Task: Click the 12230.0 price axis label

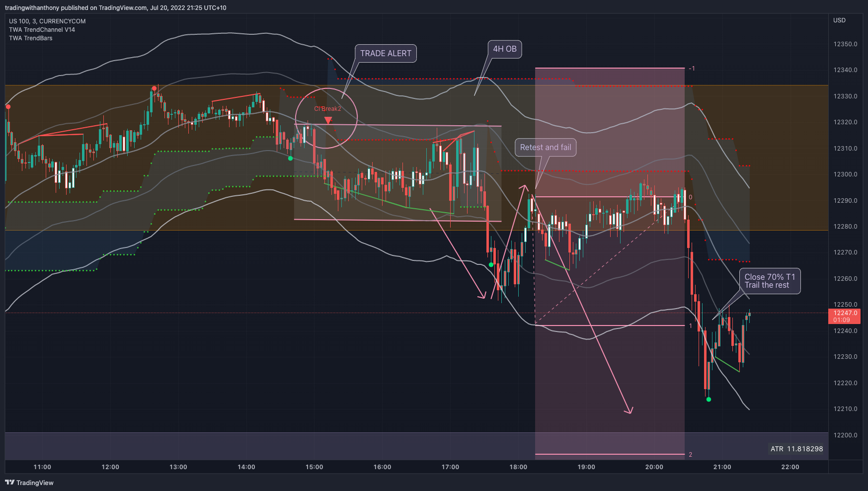Action: tap(845, 357)
